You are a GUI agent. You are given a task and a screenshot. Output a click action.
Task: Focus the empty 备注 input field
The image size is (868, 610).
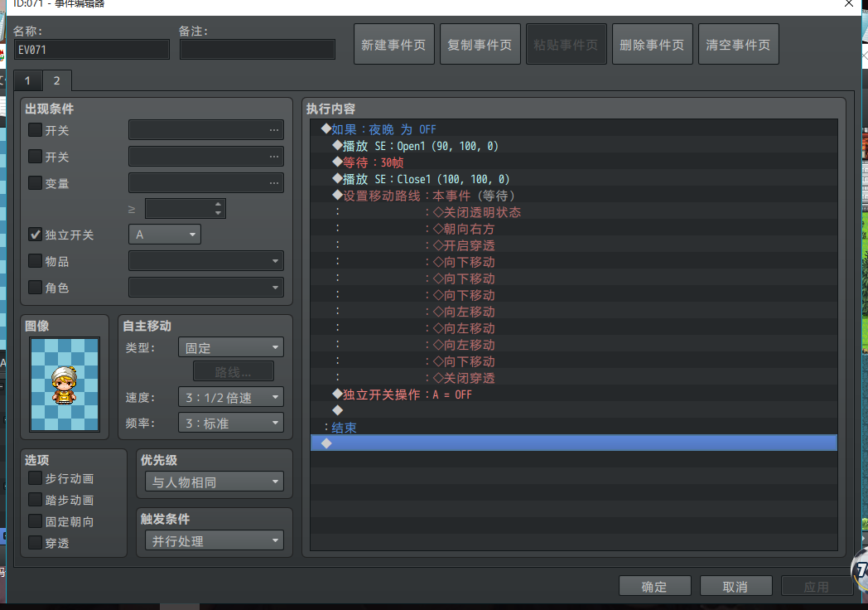coord(258,49)
